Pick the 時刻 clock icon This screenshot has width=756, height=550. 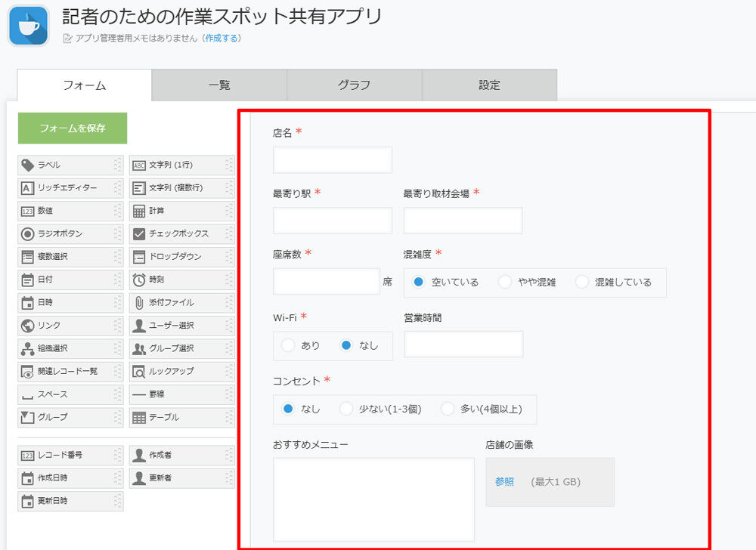click(x=139, y=280)
